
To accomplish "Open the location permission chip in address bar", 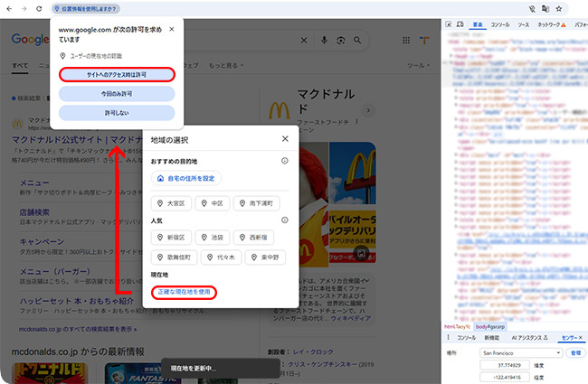I will pos(86,9).
